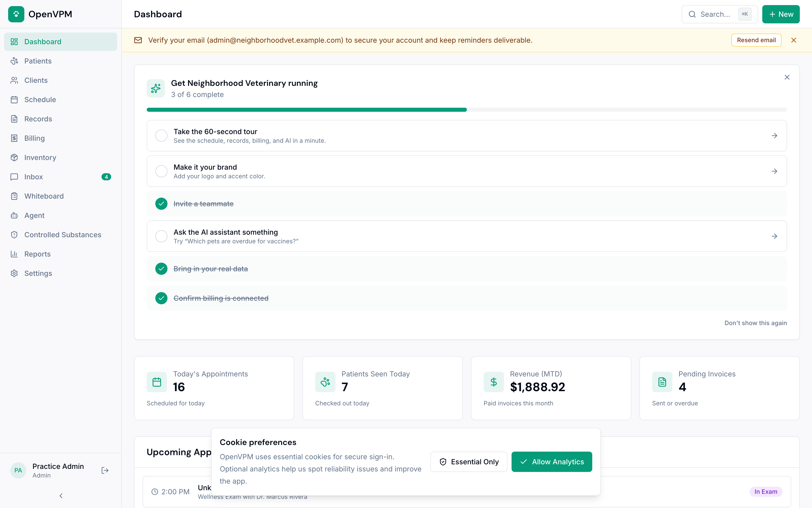Image resolution: width=812 pixels, height=508 pixels.
Task: Click the In Exam status badge
Action: [x=766, y=491]
